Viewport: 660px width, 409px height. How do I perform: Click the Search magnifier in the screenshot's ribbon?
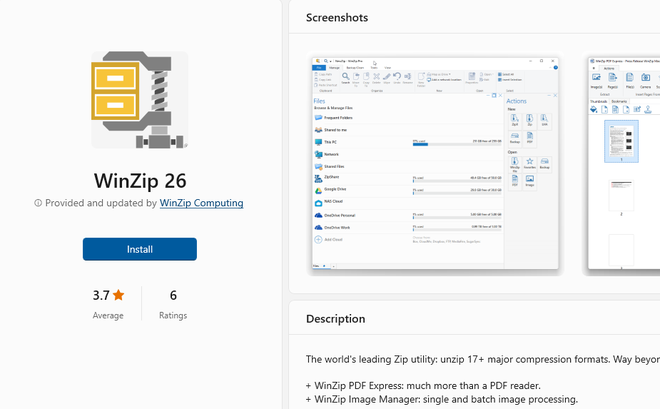coord(345,77)
